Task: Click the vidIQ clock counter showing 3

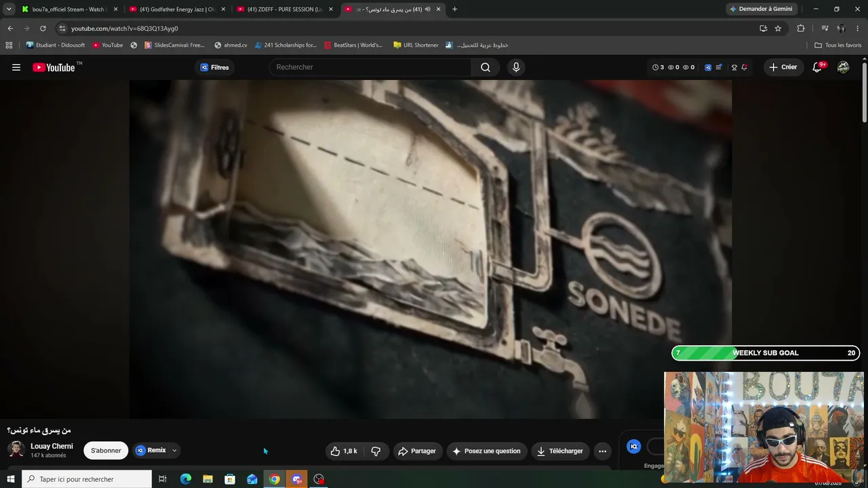Action: [658, 67]
